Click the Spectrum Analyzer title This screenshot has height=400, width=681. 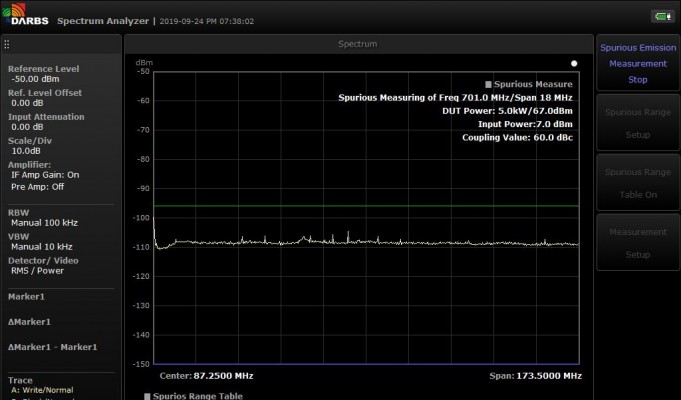103,21
